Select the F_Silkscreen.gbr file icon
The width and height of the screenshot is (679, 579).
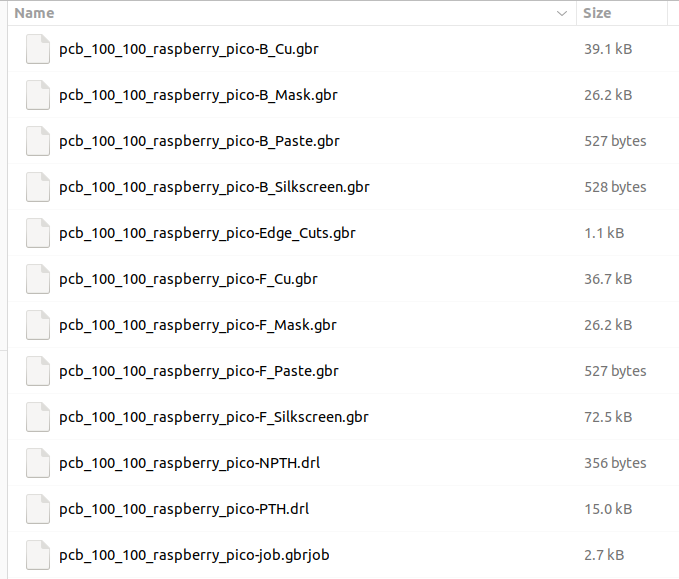coord(38,417)
